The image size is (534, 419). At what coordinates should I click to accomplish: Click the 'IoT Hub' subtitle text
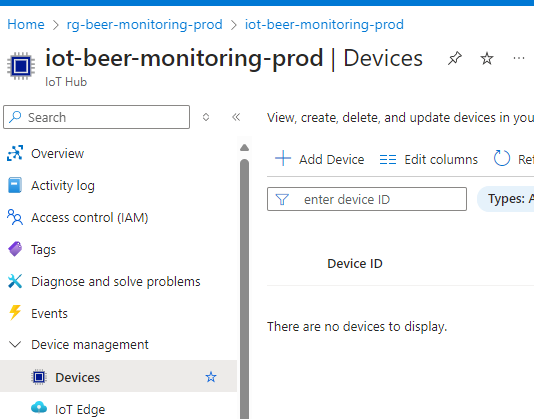pos(66,82)
